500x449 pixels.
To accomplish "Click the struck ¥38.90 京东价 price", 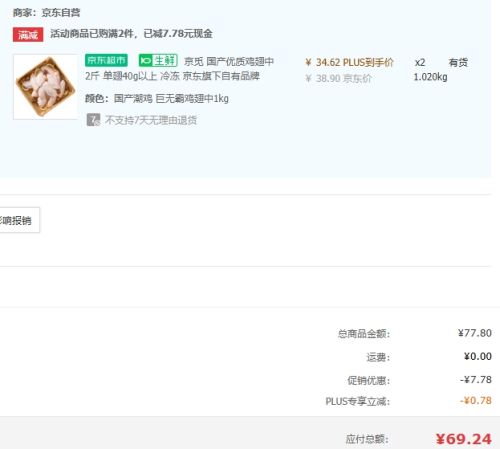I will (x=338, y=79).
